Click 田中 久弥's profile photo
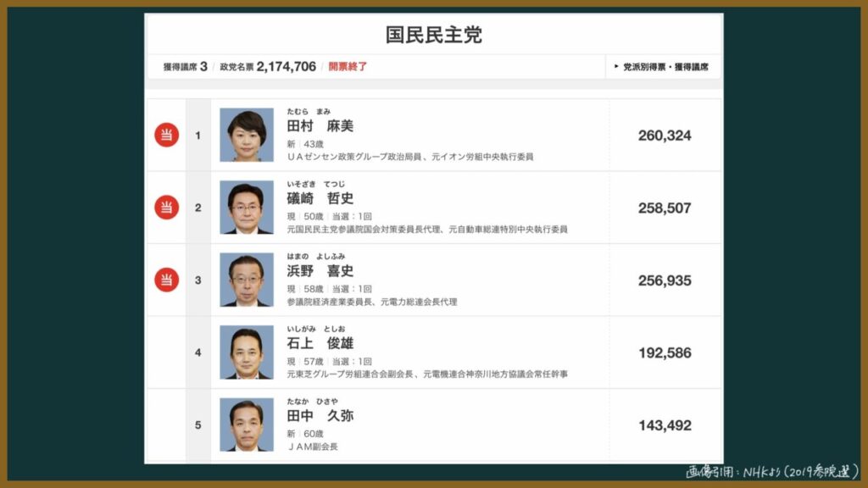868x488 pixels. [247, 424]
